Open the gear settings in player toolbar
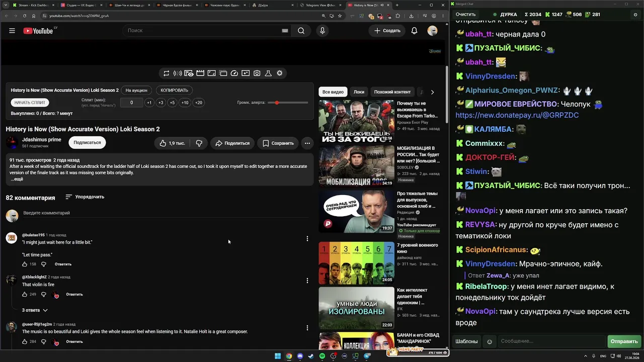The image size is (644, 362). (280, 73)
